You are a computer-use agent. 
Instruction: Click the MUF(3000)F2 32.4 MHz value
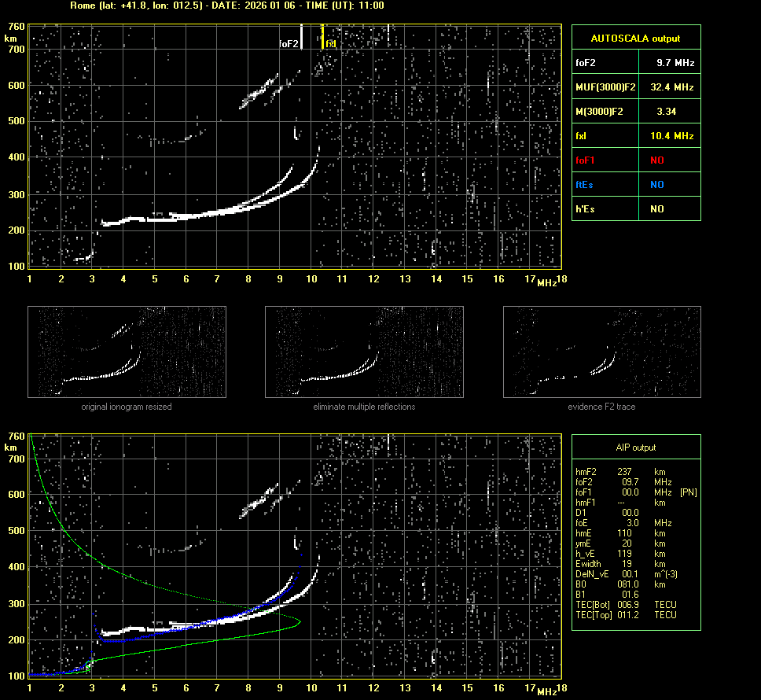coord(671,87)
